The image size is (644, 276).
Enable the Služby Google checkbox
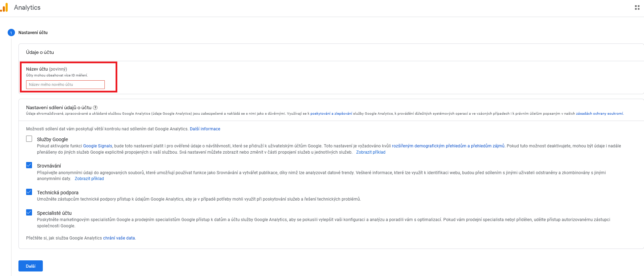29,139
